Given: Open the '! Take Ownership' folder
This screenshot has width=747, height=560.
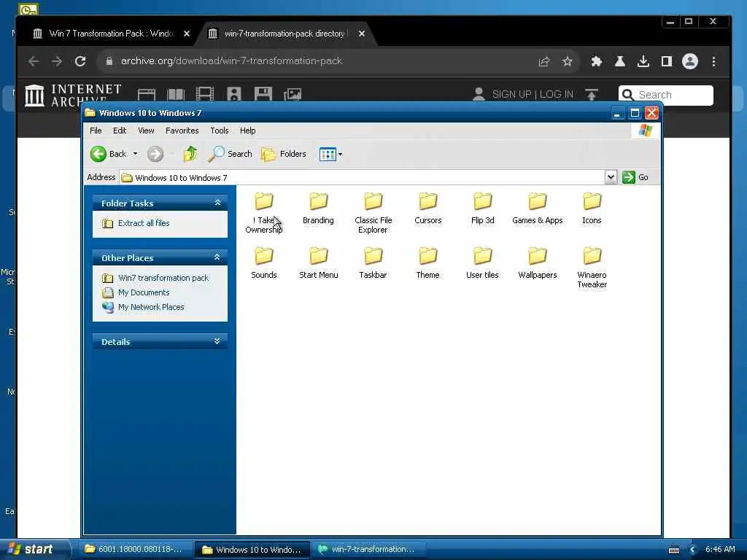Looking at the screenshot, I should 263,212.
